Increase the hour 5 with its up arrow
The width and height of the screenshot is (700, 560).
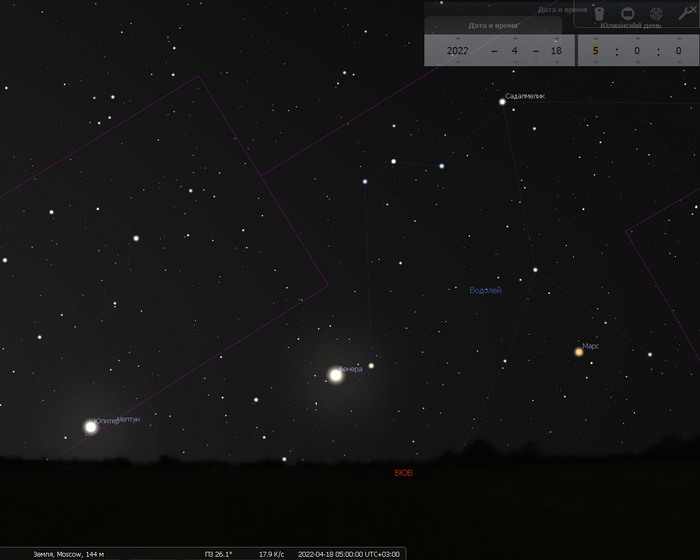point(596,39)
